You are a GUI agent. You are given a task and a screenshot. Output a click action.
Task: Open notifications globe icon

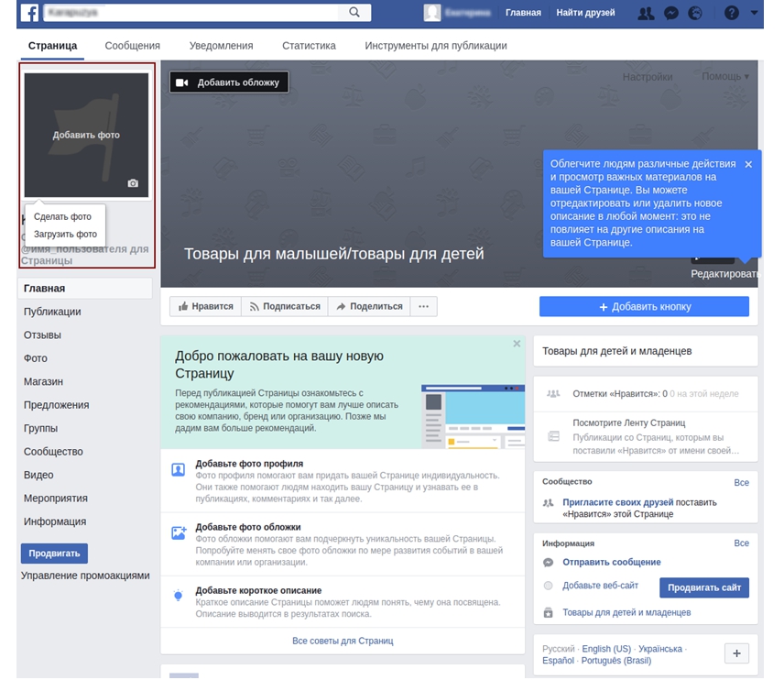(x=696, y=13)
